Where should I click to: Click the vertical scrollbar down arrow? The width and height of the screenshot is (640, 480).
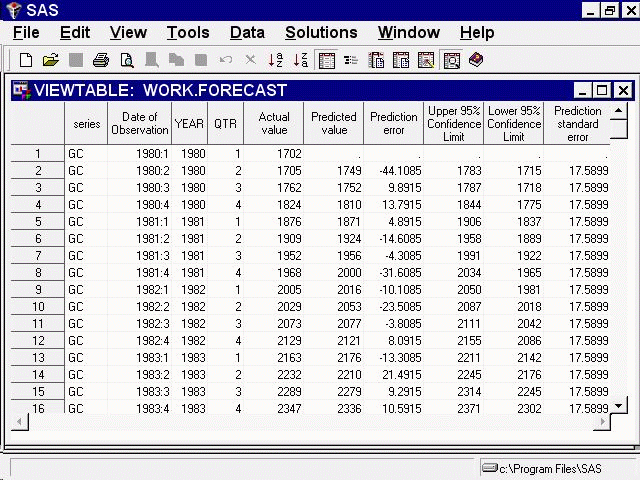tap(620, 405)
